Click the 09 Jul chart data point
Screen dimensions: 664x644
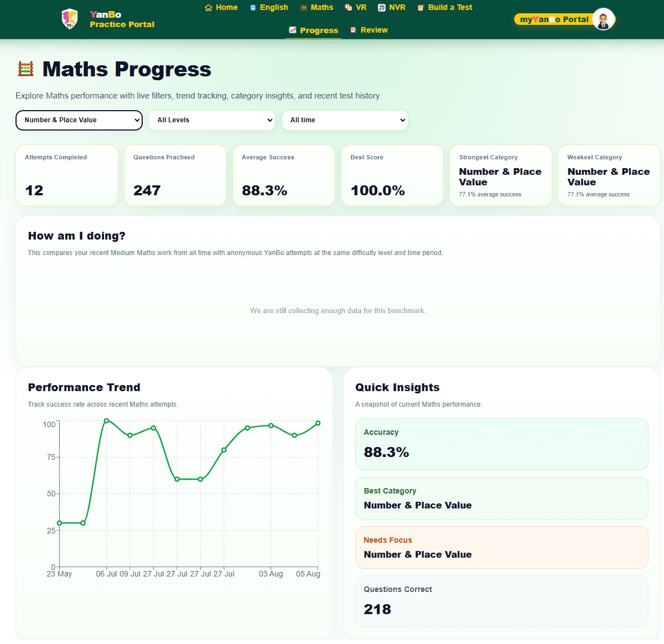point(130,435)
